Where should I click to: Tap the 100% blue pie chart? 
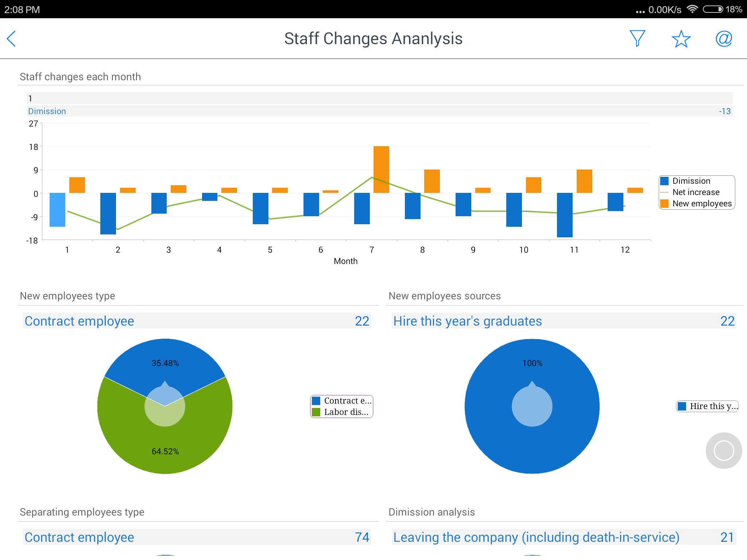[x=532, y=406]
